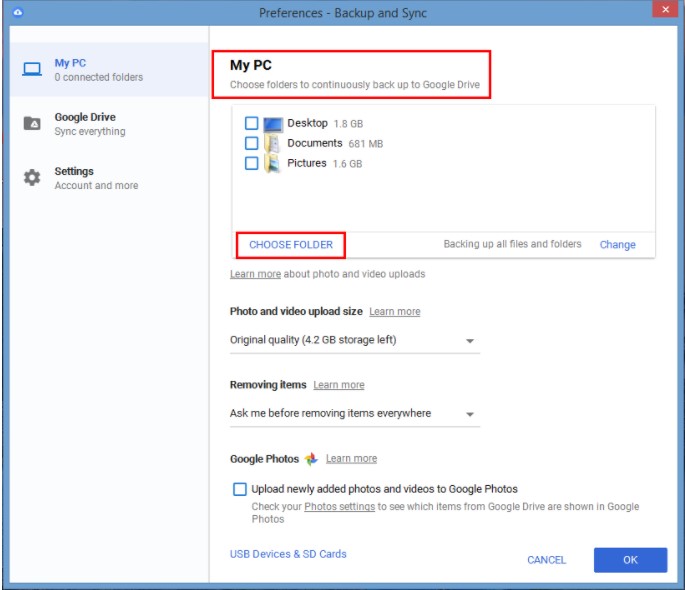Click the Desktop folder icon in list
This screenshot has height=590, width=685.
click(x=273, y=124)
